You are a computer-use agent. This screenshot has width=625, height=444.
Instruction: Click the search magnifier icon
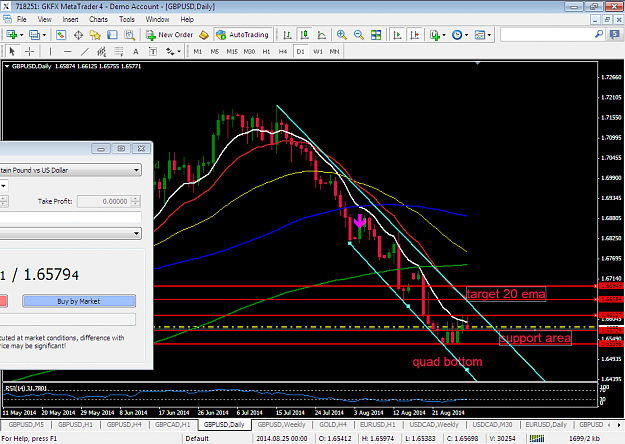coord(599,35)
